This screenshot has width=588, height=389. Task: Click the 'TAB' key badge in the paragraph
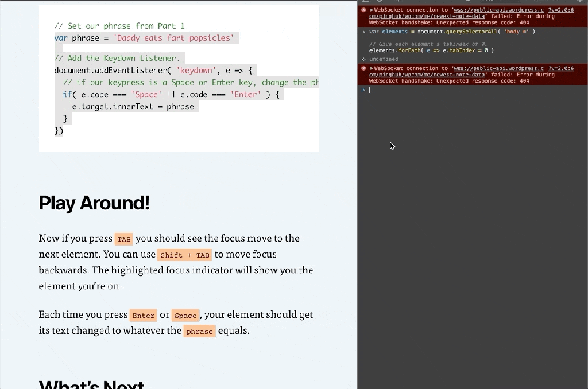[123, 239]
